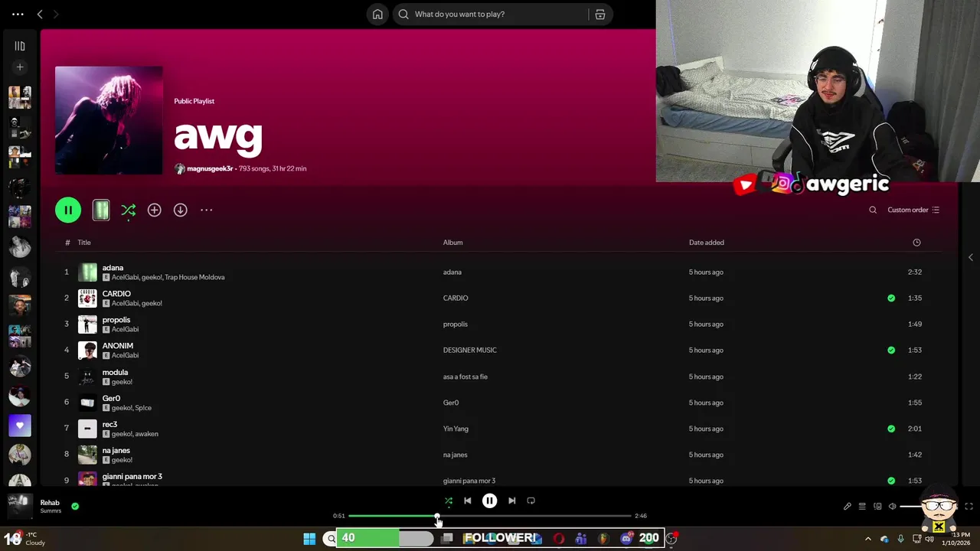
Task: Open Microsoft Teams from the taskbar
Action: [x=581, y=539]
